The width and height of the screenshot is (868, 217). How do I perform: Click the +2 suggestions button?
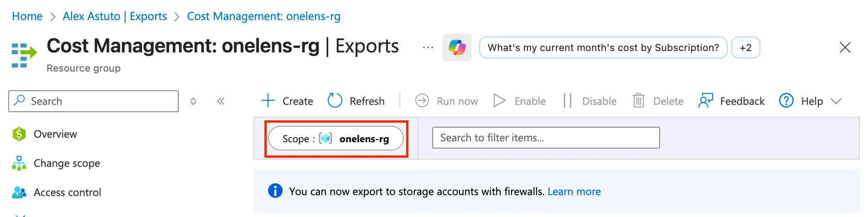click(x=745, y=47)
